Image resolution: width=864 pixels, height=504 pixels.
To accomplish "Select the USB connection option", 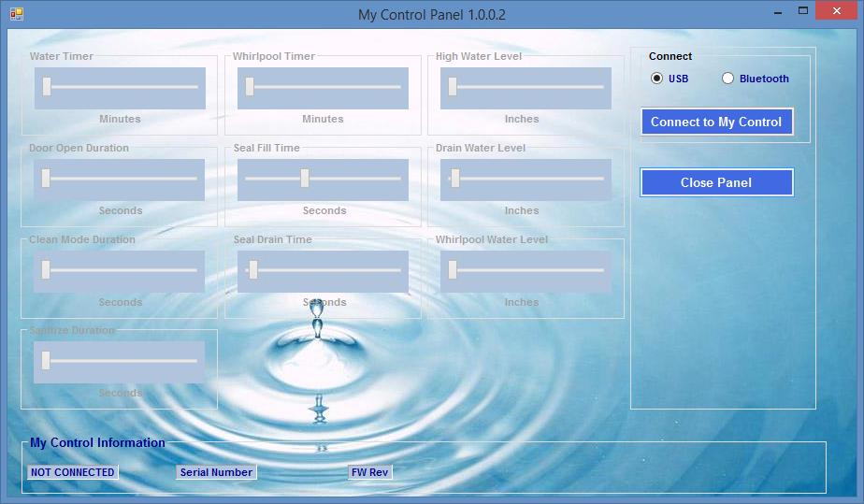I will tap(670, 79).
